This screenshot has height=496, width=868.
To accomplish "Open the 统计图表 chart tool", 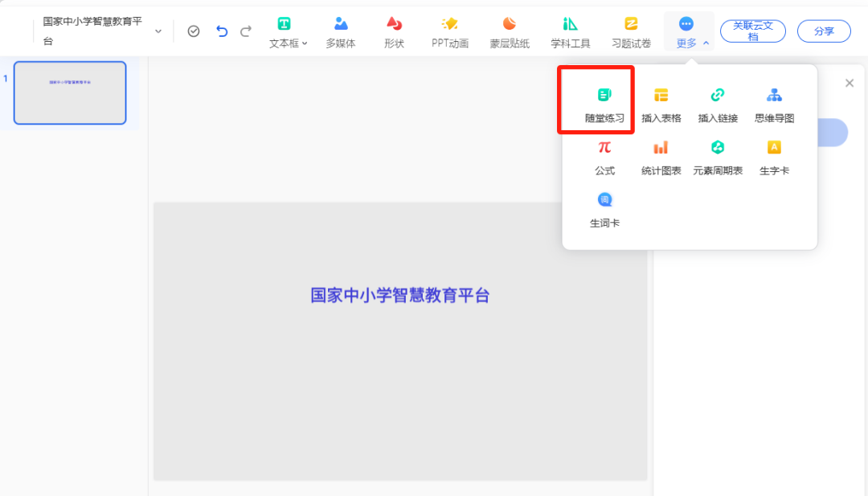I will [661, 158].
